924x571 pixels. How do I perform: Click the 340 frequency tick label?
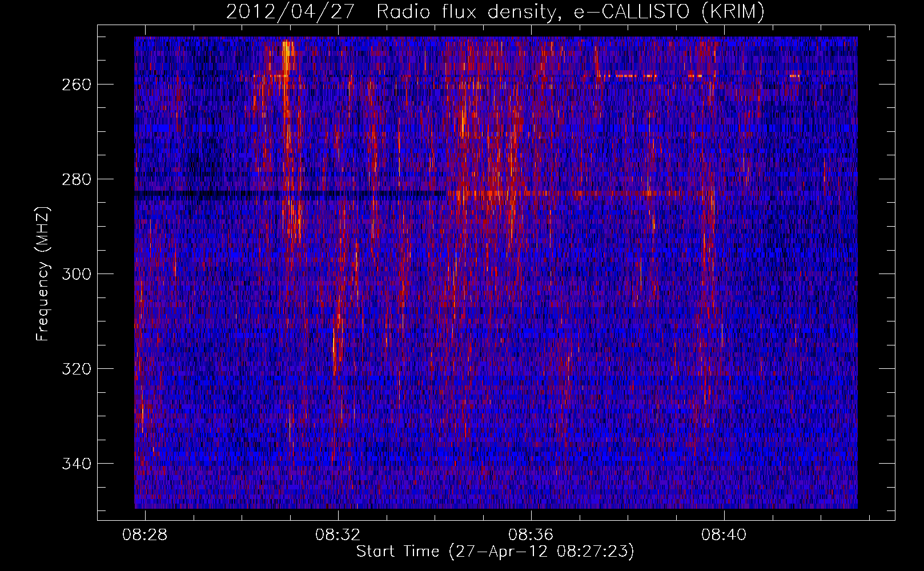76,464
